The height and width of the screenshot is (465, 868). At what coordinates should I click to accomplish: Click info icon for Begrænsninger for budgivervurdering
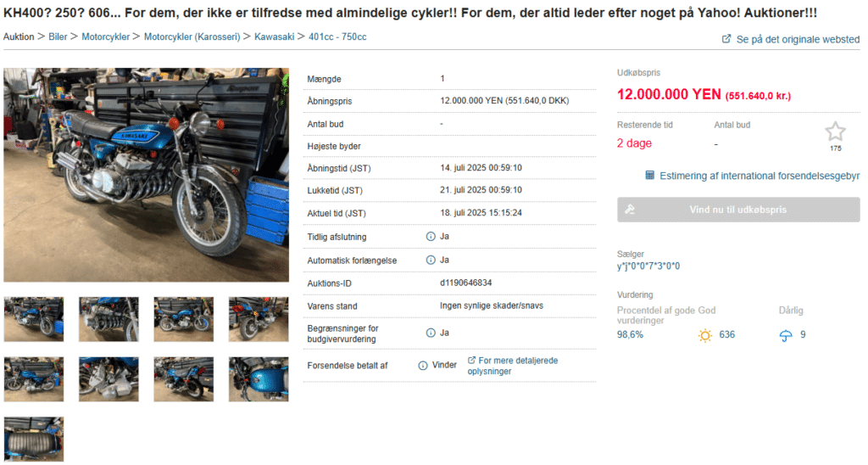point(431,333)
